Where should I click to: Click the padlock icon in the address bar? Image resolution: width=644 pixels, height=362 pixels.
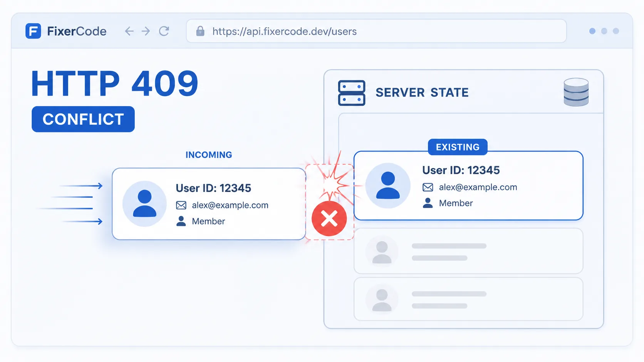(200, 31)
